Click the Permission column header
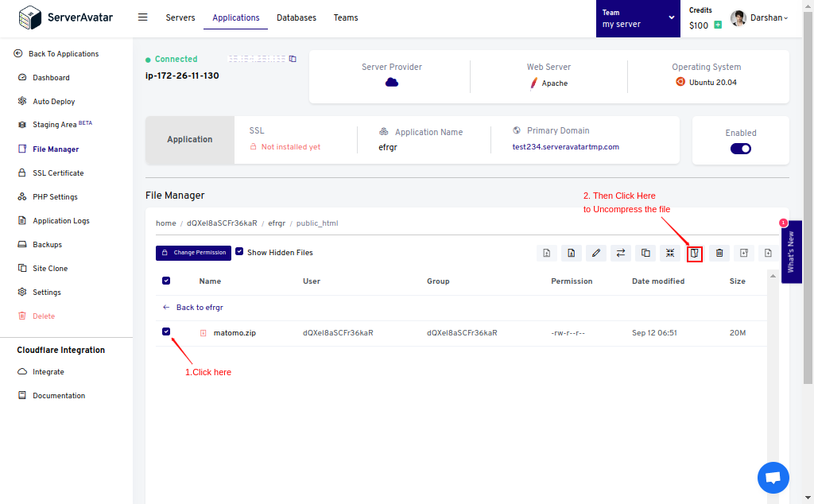This screenshot has height=504, width=814. point(572,281)
